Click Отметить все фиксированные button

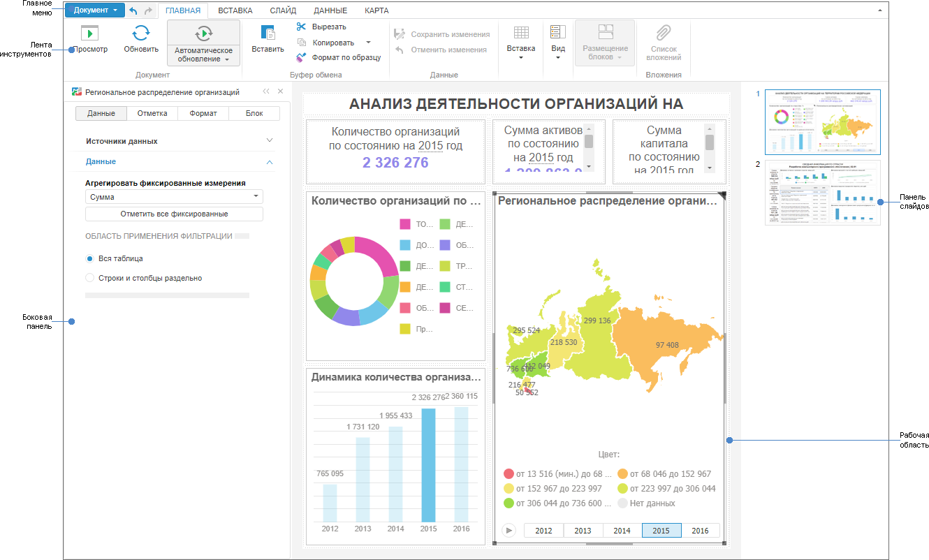tap(174, 214)
